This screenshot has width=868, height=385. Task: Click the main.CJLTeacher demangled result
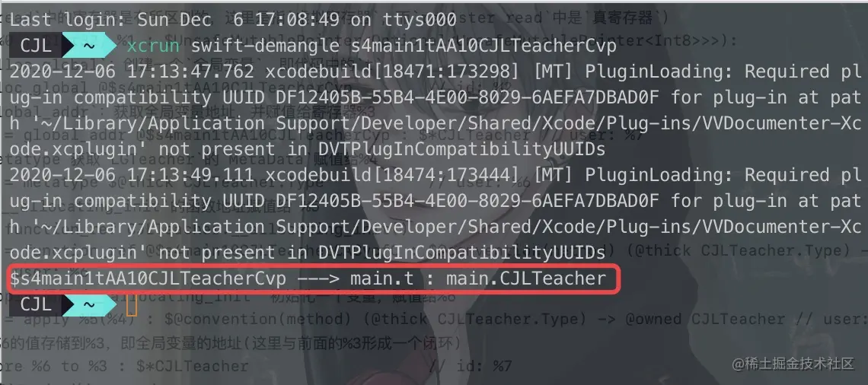[526, 278]
